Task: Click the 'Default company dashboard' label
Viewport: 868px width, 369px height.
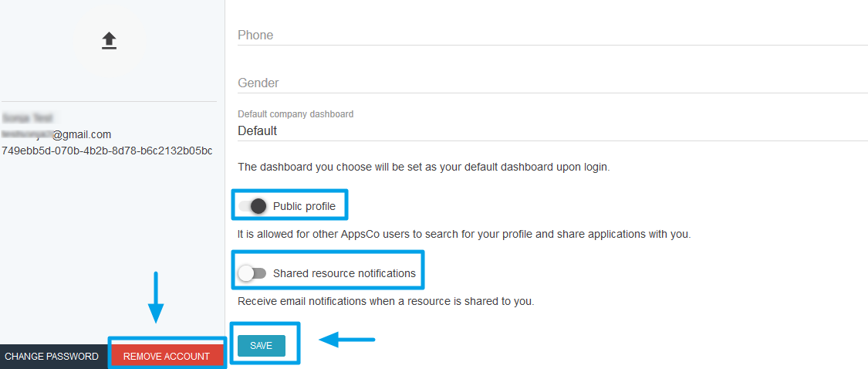Action: 296,114
